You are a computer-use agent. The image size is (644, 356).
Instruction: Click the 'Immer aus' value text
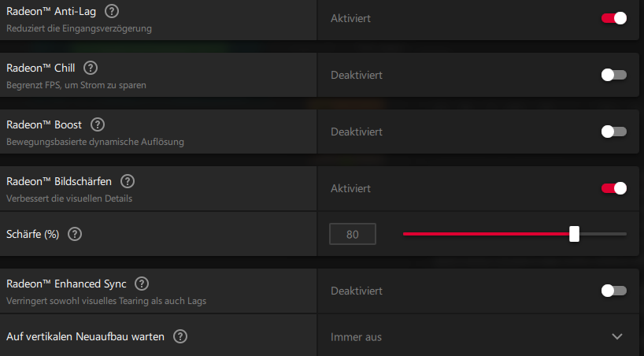(x=356, y=337)
